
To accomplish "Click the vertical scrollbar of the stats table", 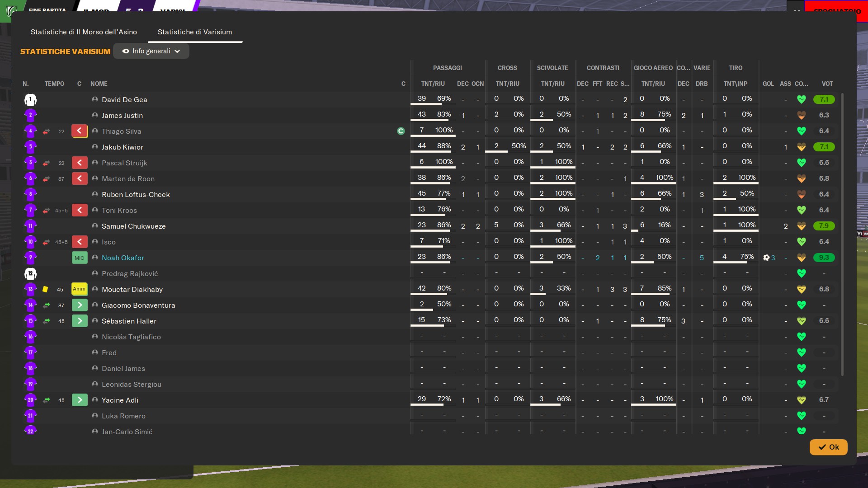I will (842, 235).
